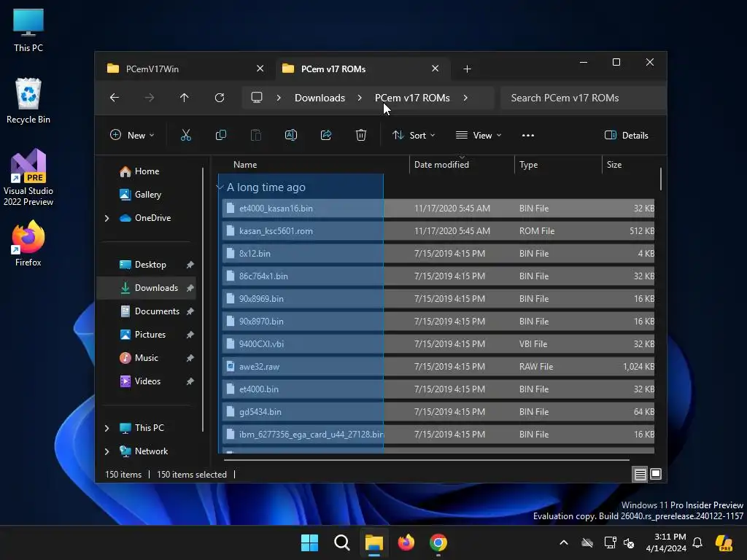
Task: Sort by the Date modified column
Action: [x=441, y=165]
